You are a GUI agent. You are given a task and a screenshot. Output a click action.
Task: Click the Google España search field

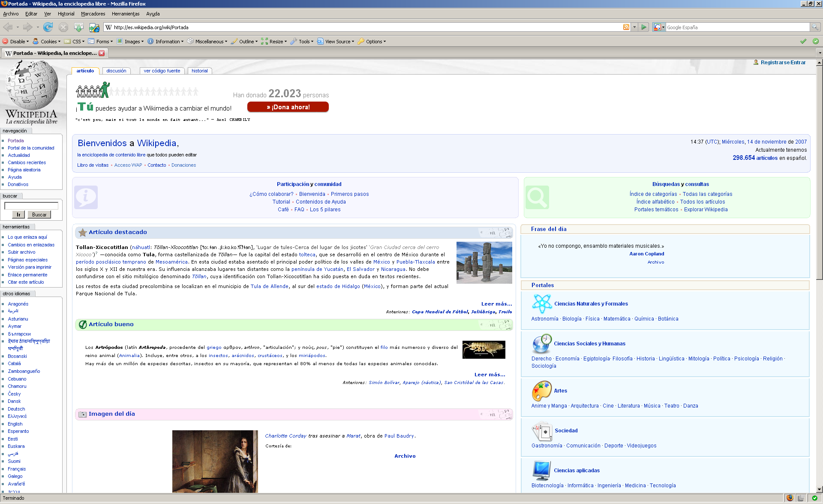737,27
